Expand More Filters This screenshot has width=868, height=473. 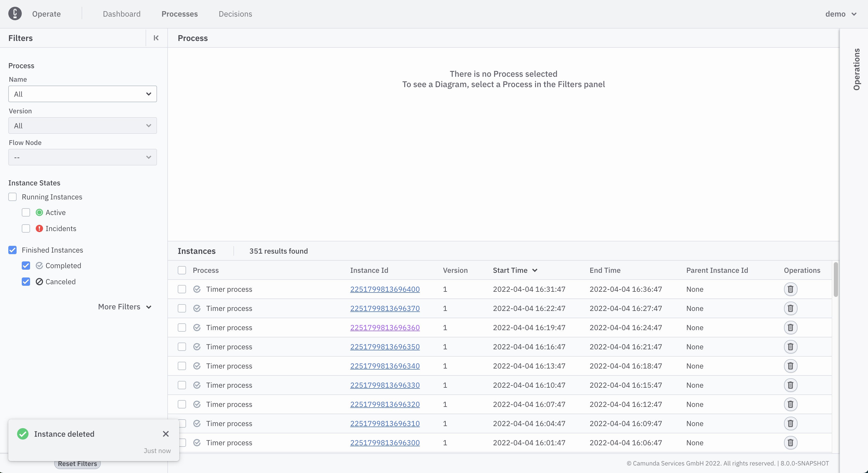point(125,307)
